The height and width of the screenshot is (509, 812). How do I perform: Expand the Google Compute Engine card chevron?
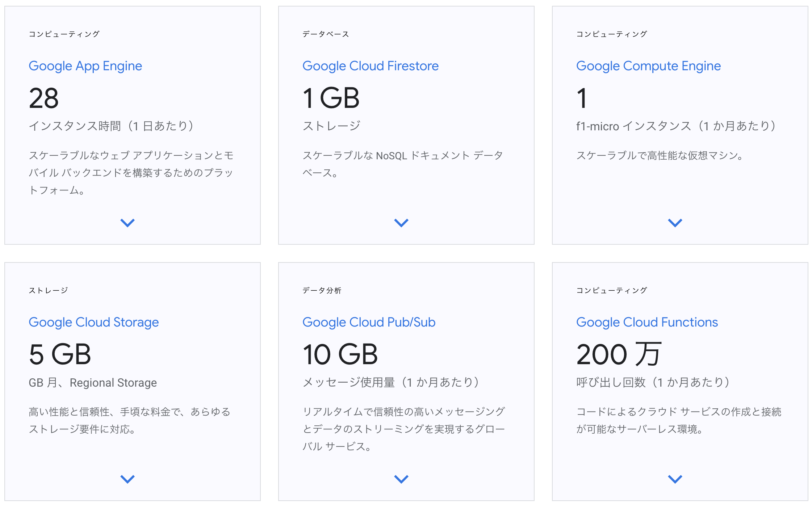675,223
